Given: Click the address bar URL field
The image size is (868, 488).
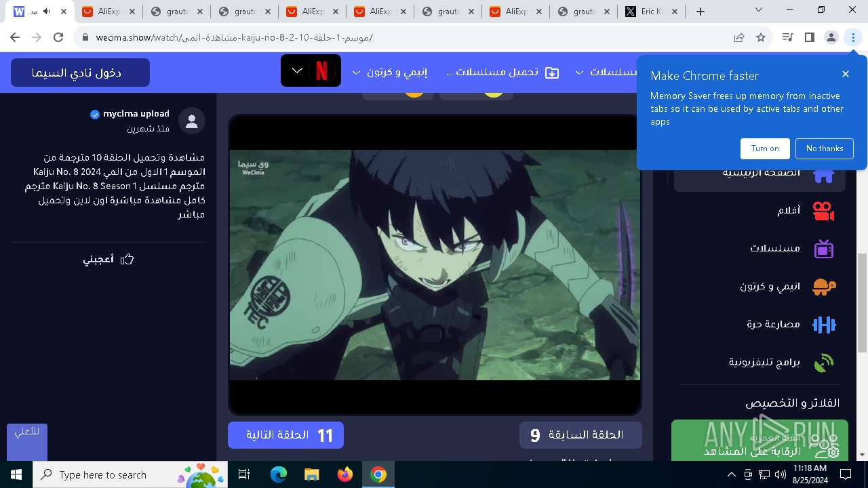Looking at the screenshot, I should pos(407,38).
